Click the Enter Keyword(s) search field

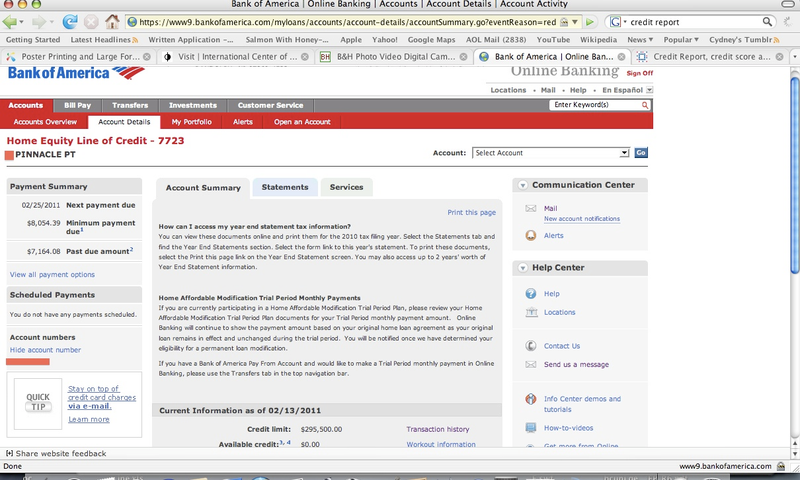(595, 105)
